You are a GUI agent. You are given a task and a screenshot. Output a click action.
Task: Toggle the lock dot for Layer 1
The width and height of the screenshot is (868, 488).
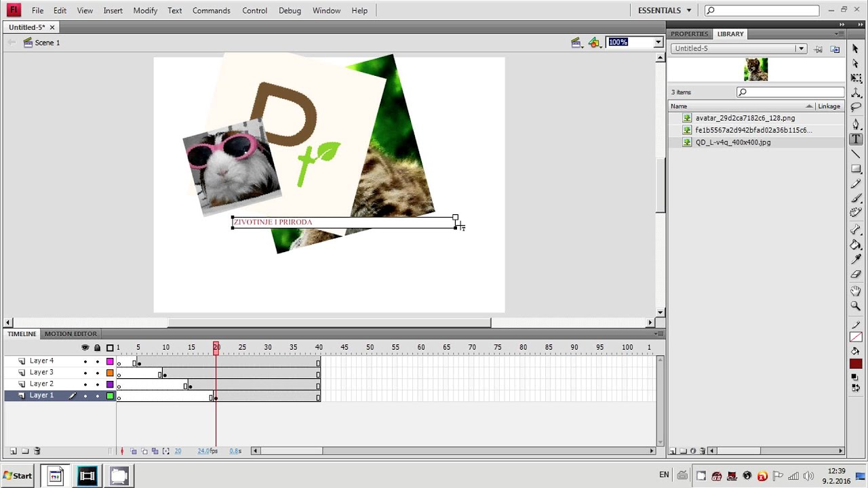[x=98, y=396]
